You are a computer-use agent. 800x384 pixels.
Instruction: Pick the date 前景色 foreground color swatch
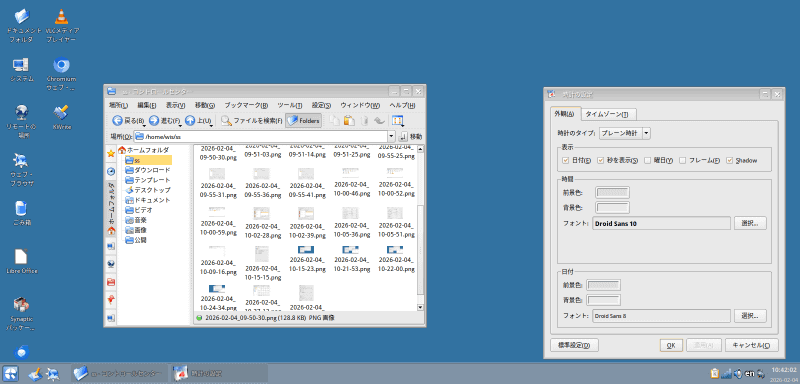coord(604,285)
